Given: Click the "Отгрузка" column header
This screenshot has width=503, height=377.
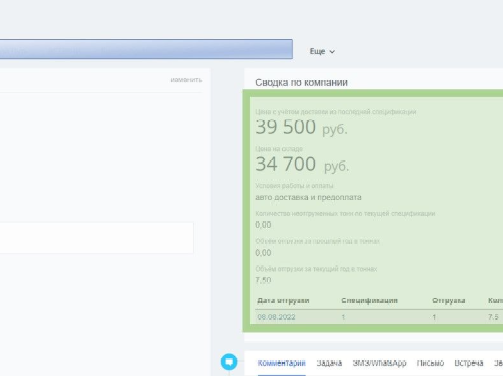Looking at the screenshot, I should [448, 301].
